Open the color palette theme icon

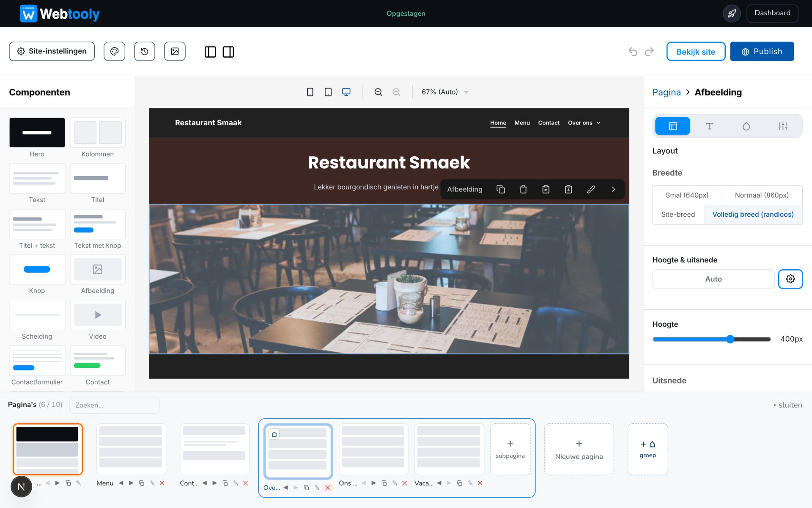pos(114,51)
